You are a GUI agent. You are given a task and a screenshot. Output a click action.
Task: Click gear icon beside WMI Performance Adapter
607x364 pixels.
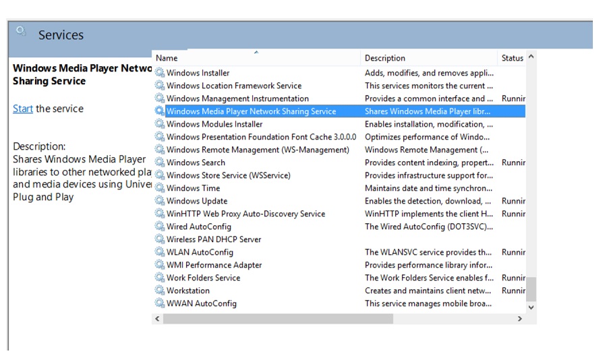point(159,264)
